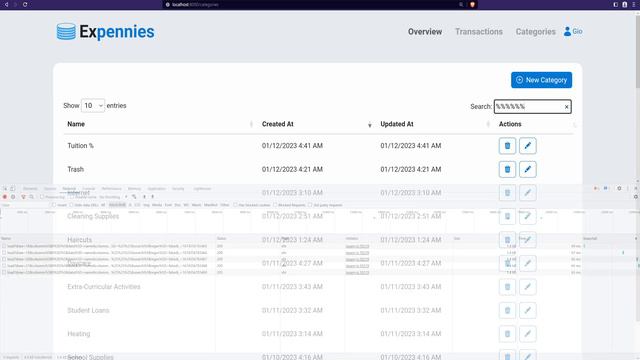
Task: Sort table by Name column
Action: (x=160, y=124)
